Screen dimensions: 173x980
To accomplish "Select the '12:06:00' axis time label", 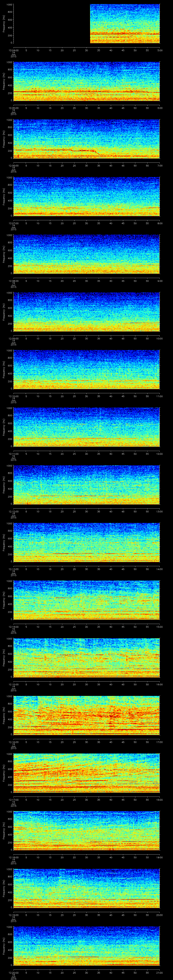I will pyautogui.click(x=14, y=166).
